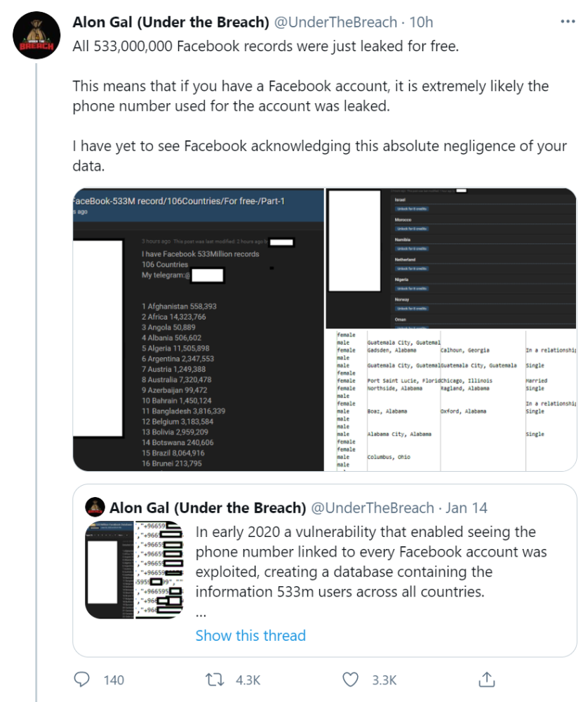Open the share upload icon
588x702 pixels.
click(486, 679)
